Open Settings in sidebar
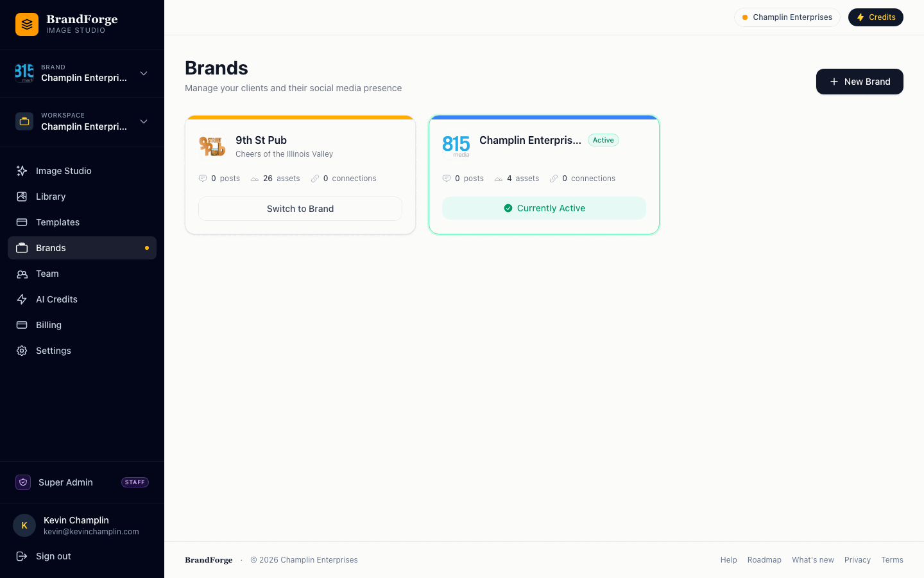924x578 pixels. (82, 351)
